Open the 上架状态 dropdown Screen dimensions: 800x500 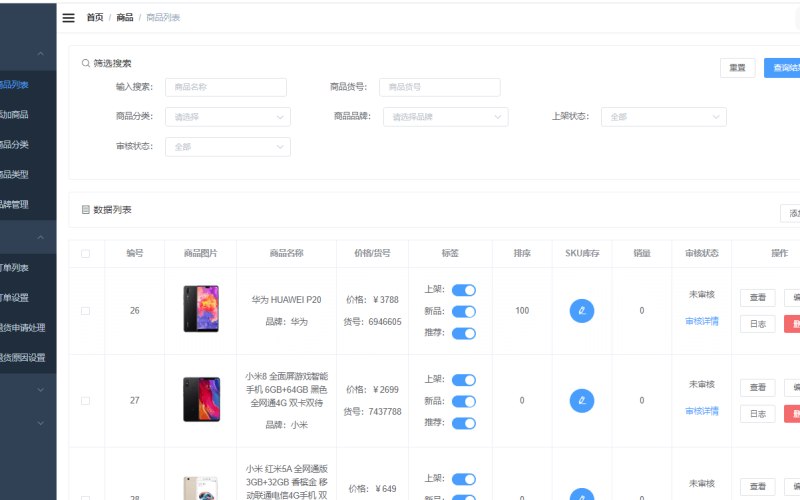pyautogui.click(x=663, y=117)
